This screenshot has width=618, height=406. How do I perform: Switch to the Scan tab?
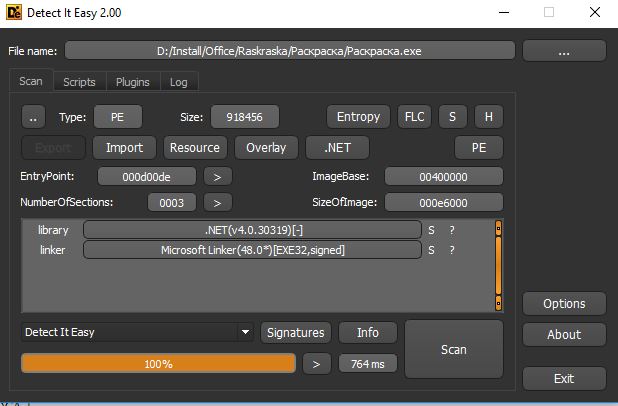(31, 81)
